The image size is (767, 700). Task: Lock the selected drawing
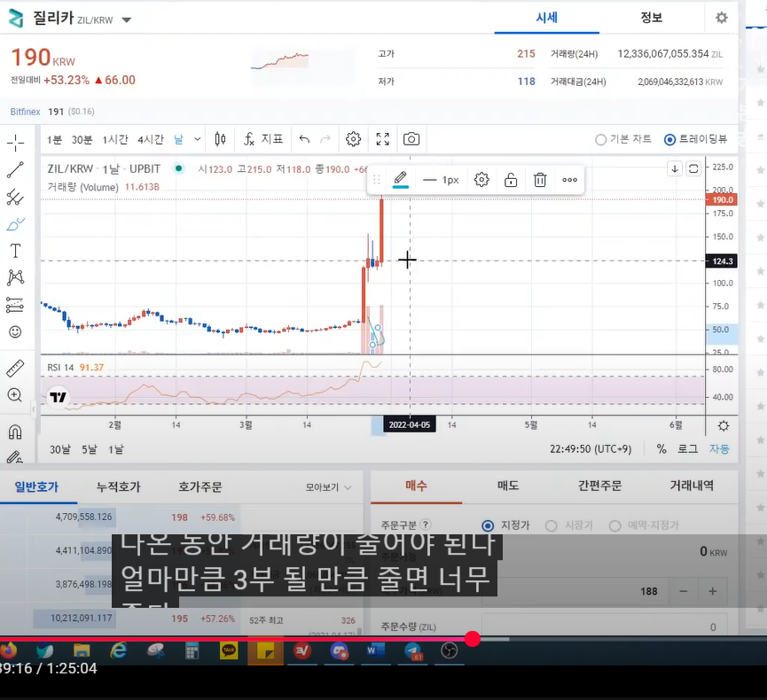coord(511,179)
